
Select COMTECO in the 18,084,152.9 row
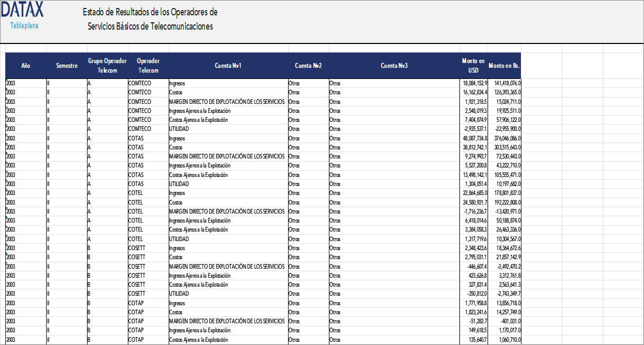(x=148, y=83)
